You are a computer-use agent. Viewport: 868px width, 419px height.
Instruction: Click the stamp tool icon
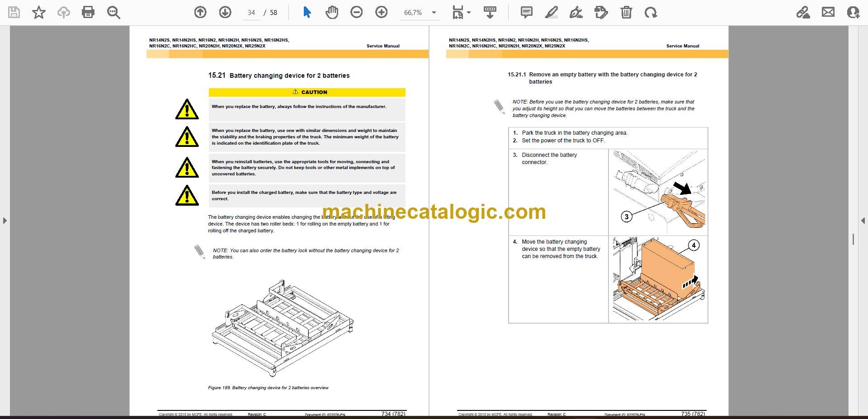(601, 13)
